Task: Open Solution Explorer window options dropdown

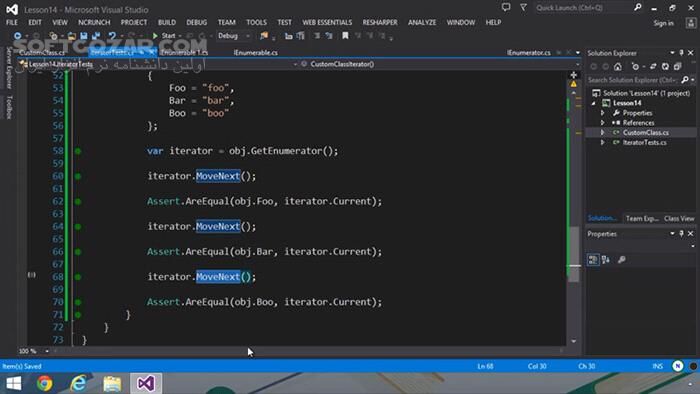Action: [x=672, y=53]
